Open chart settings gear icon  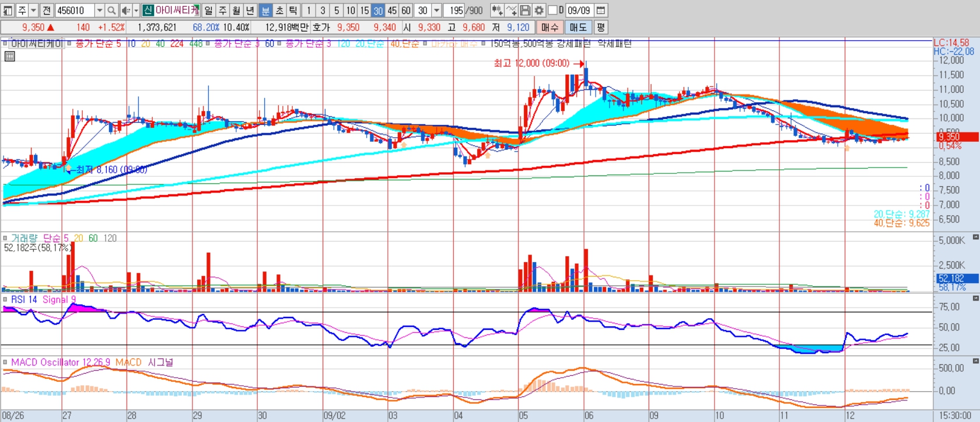(538, 11)
